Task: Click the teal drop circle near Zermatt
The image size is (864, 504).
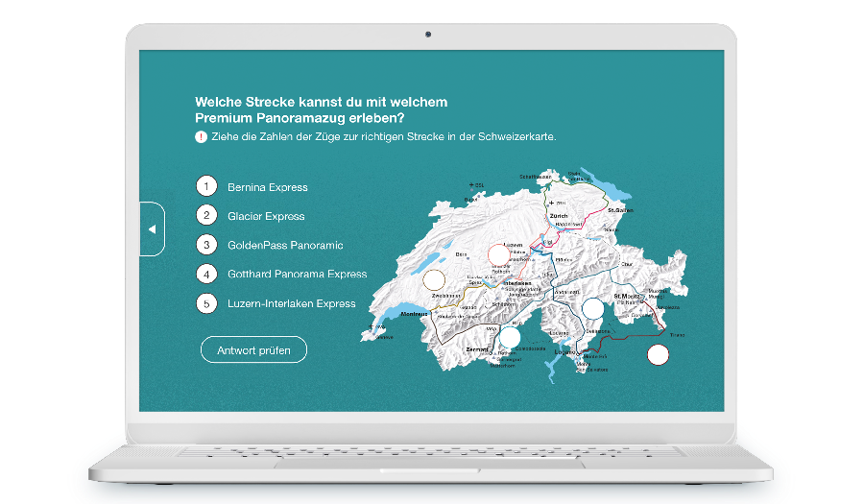Action: pos(509,337)
